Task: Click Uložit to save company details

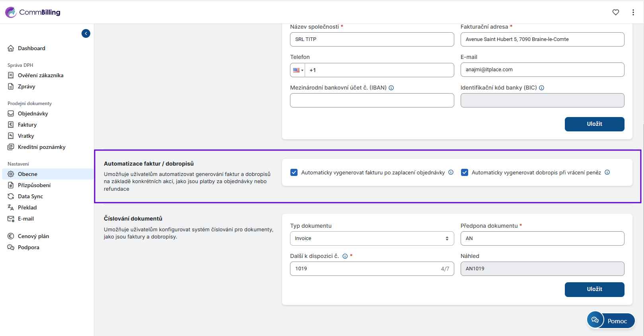Action: (x=594, y=124)
